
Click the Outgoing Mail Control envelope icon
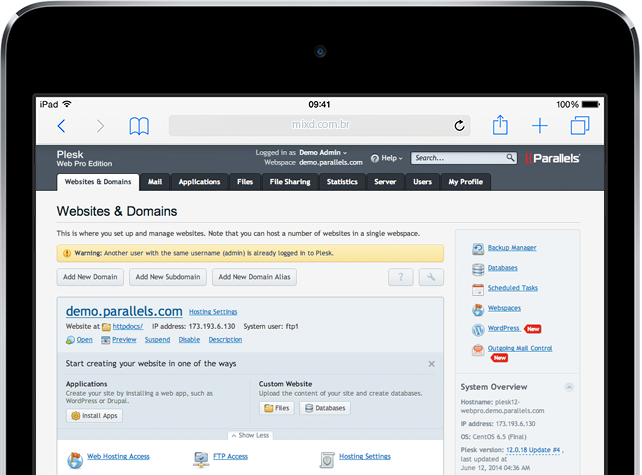click(x=478, y=350)
